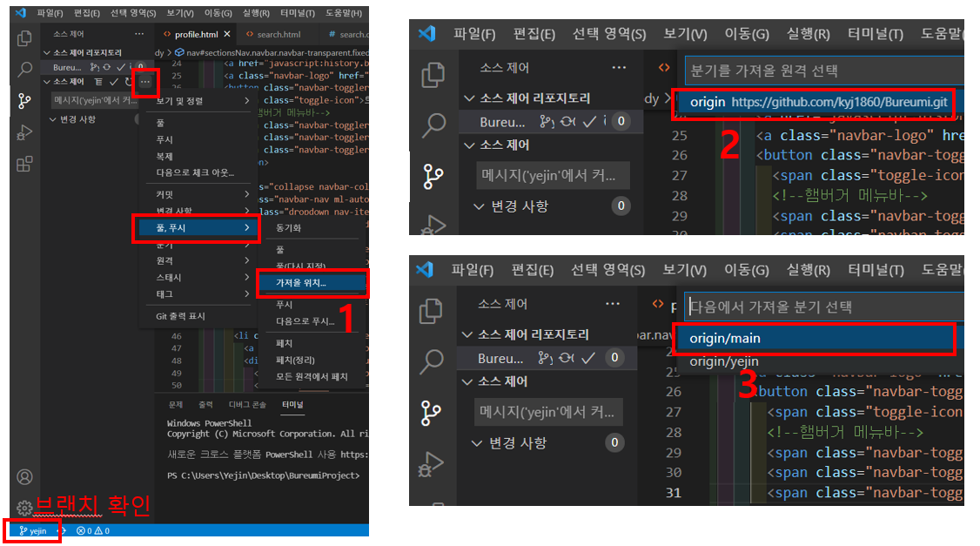Open Search view in the left window
Viewport: 980px width, 546px height.
pos(24,69)
